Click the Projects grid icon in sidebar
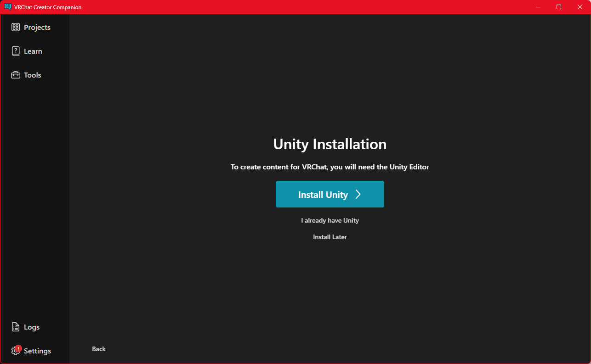This screenshot has width=591, height=364. 16,28
